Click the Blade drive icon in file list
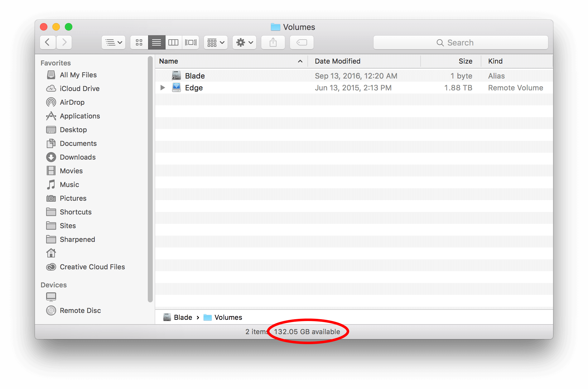588x389 pixels. [176, 75]
